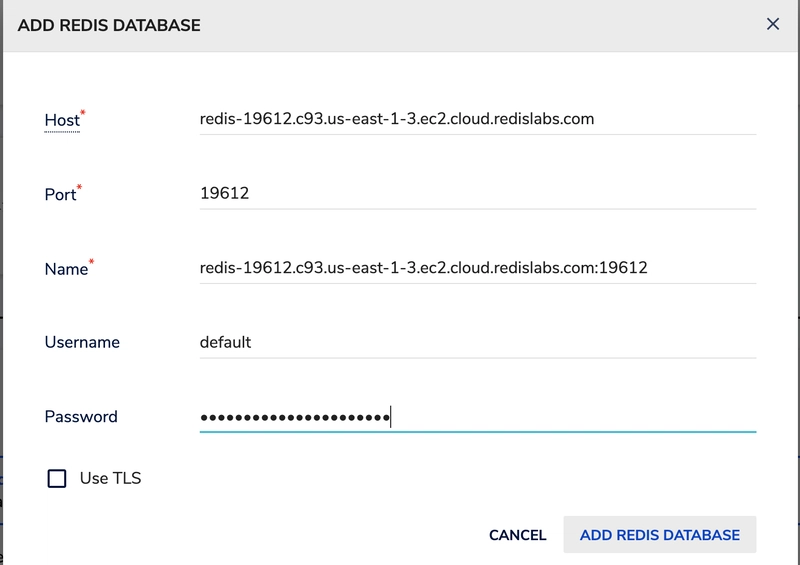Click the Username label
The image size is (800, 565).
tap(82, 342)
